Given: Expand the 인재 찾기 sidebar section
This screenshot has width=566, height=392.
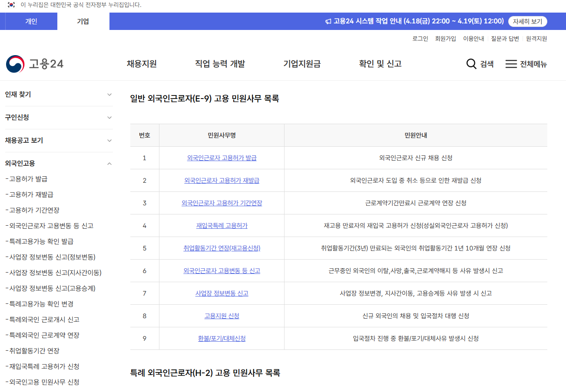Looking at the screenshot, I should 109,95.
